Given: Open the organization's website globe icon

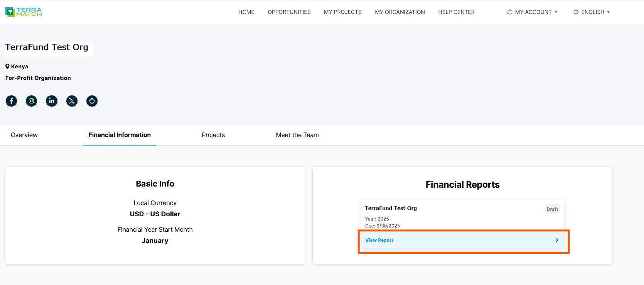Looking at the screenshot, I should [92, 101].
